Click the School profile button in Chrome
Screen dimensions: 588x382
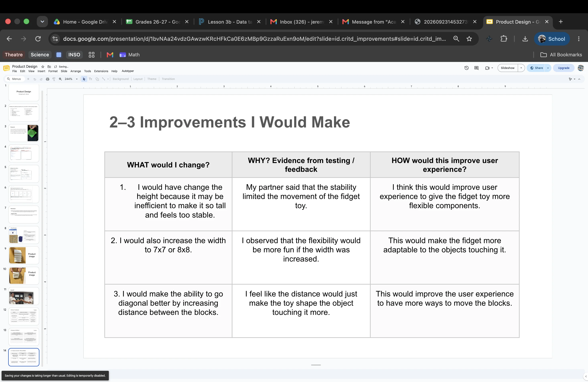[552, 39]
